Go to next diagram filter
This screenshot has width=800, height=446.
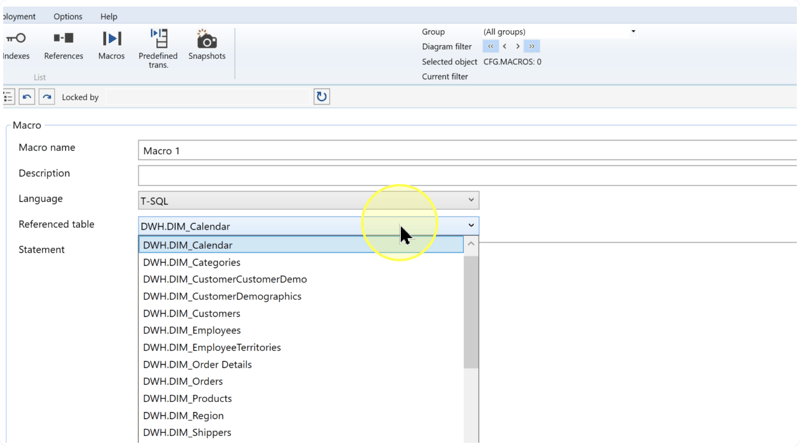point(517,46)
